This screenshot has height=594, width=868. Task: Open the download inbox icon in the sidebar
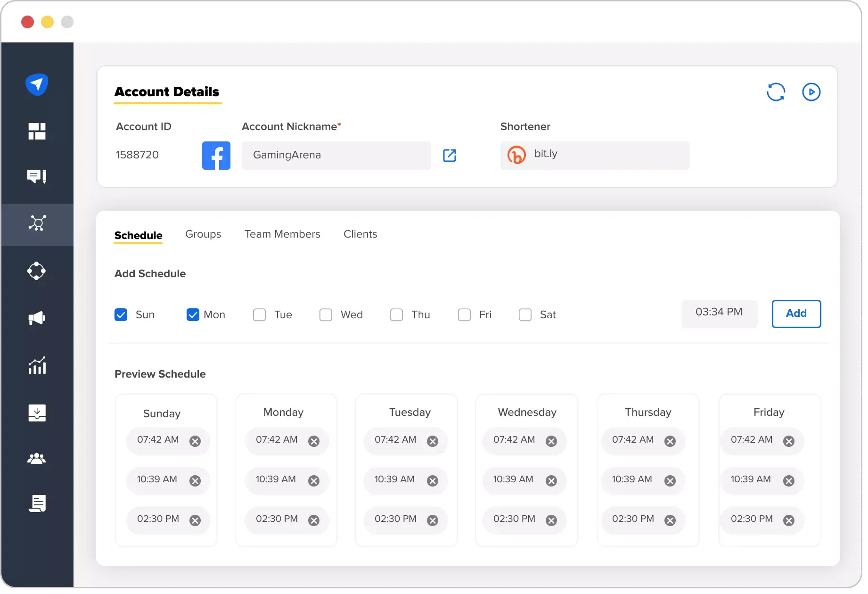(37, 412)
